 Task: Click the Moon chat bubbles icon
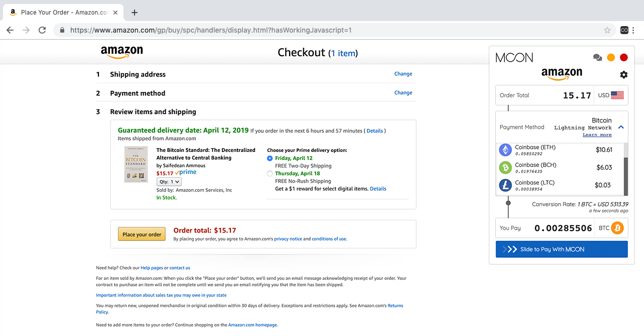tap(597, 58)
